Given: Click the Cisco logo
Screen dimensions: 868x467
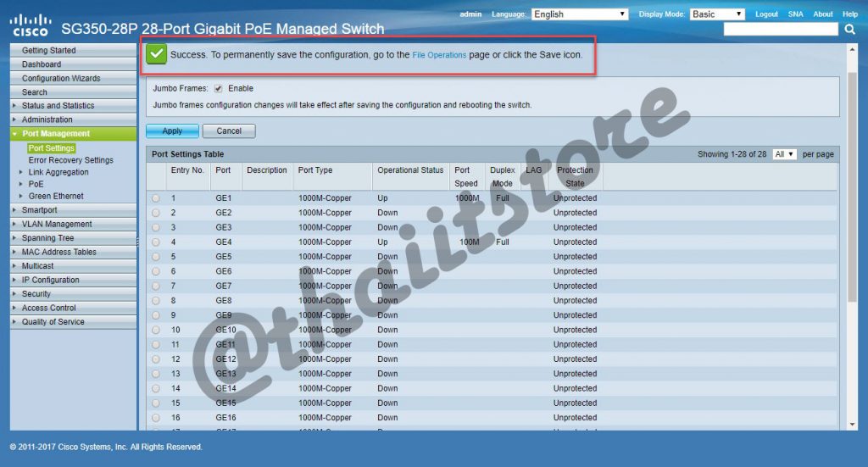Looking at the screenshot, I should point(30,25).
